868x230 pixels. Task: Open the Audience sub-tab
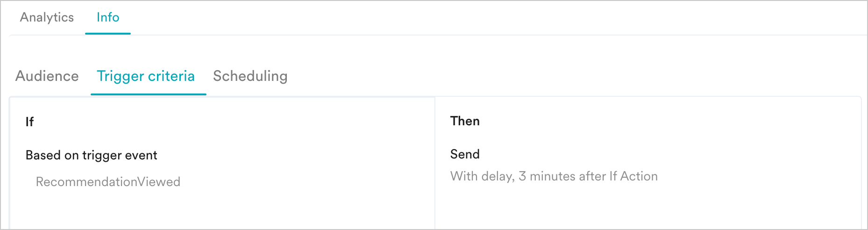click(47, 76)
